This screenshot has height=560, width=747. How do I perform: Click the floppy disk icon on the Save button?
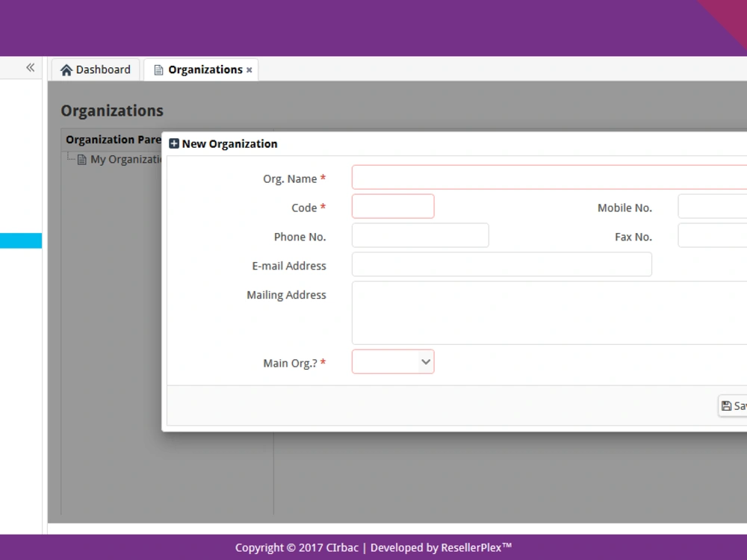[725, 405]
